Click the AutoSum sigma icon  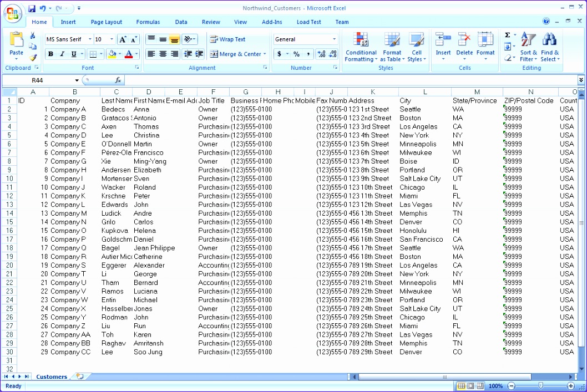point(508,35)
